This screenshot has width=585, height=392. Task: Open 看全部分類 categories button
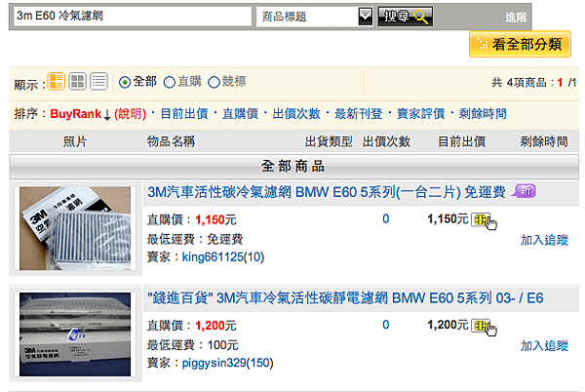pyautogui.click(x=520, y=45)
